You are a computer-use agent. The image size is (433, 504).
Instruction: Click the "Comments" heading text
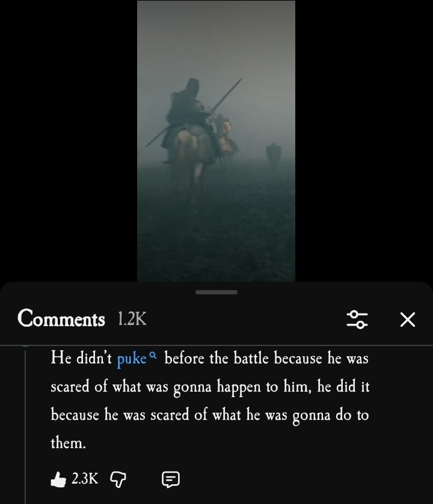(61, 318)
